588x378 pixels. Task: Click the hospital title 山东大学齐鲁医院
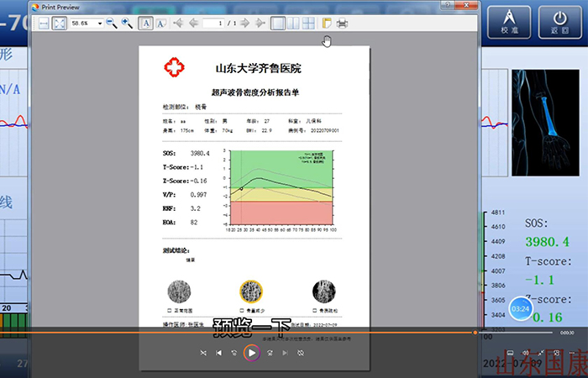[x=259, y=69]
